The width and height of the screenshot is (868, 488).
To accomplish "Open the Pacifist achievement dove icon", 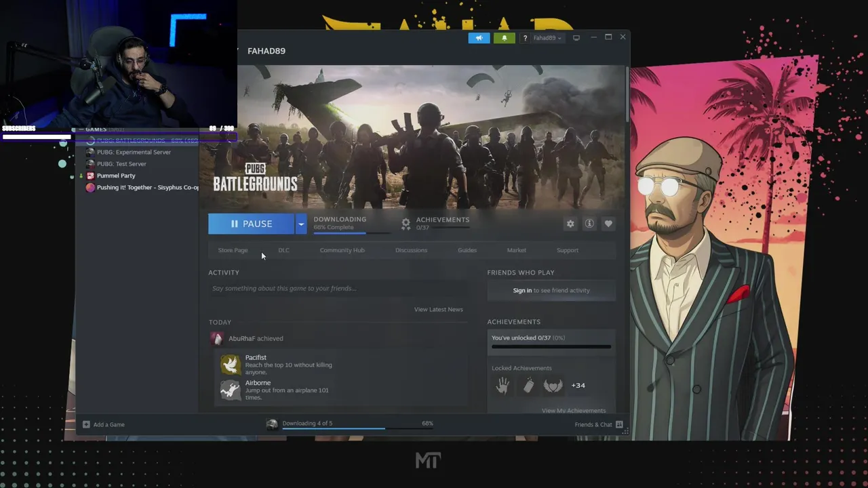I will (231, 365).
